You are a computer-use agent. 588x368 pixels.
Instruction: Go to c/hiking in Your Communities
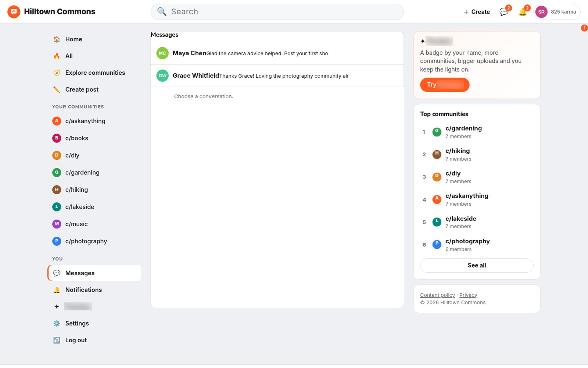[94, 190]
